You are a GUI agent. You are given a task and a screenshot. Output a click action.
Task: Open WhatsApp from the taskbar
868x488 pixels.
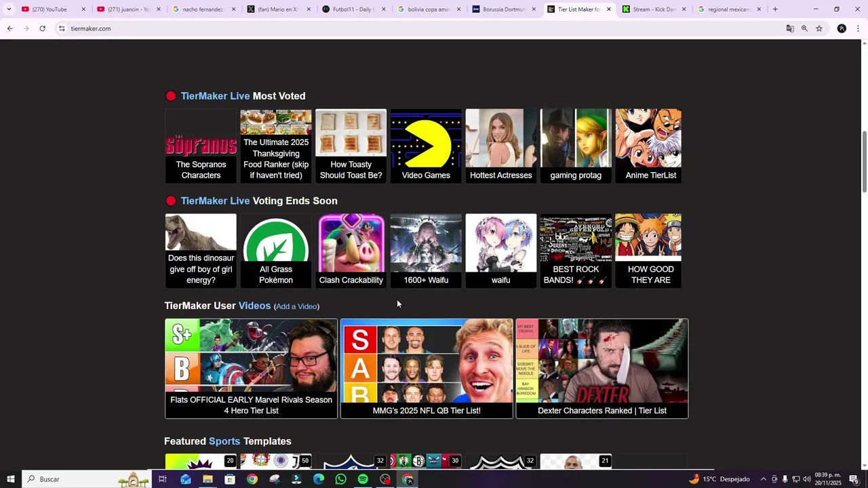(340, 479)
